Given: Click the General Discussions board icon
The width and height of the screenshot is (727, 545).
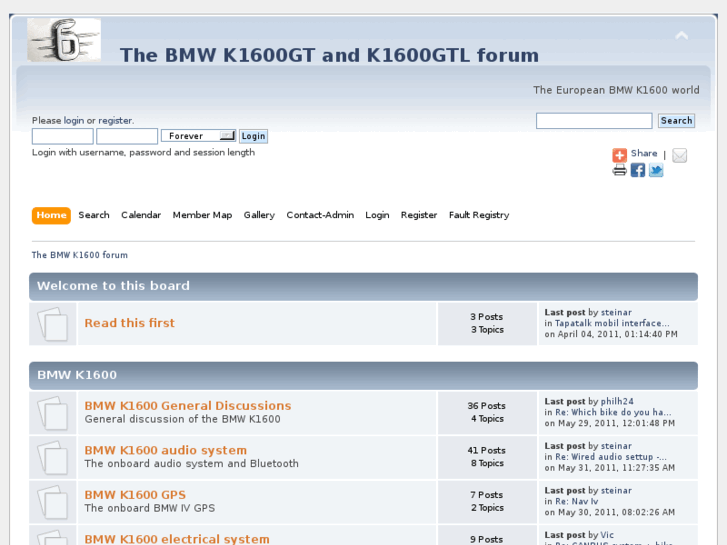Looking at the screenshot, I should pyautogui.click(x=52, y=413).
